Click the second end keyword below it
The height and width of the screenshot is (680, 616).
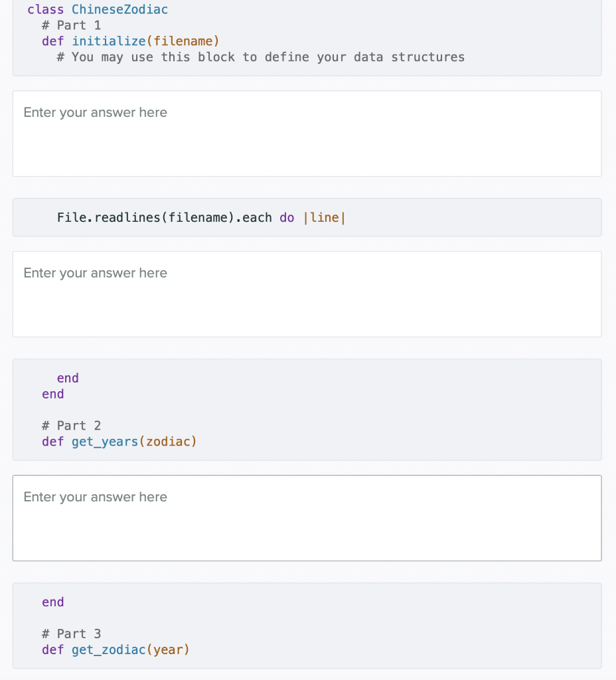52,394
